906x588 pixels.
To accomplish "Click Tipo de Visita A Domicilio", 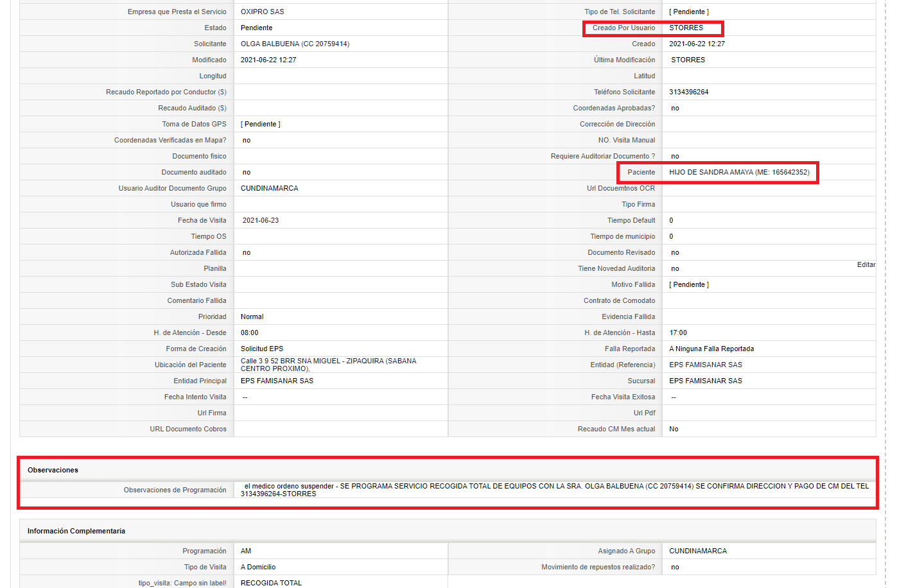I will pyautogui.click(x=258, y=567).
